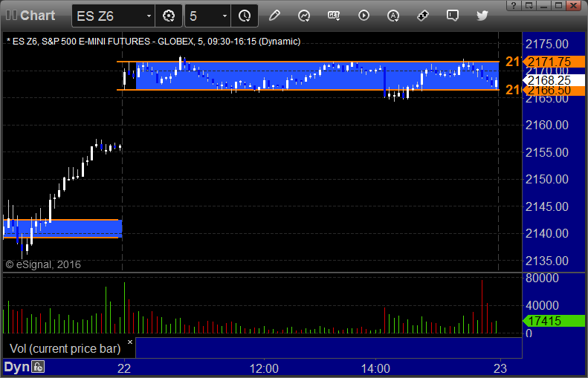Click the 2171.75 orange price marker
The width and height of the screenshot is (588, 378).
[554, 62]
